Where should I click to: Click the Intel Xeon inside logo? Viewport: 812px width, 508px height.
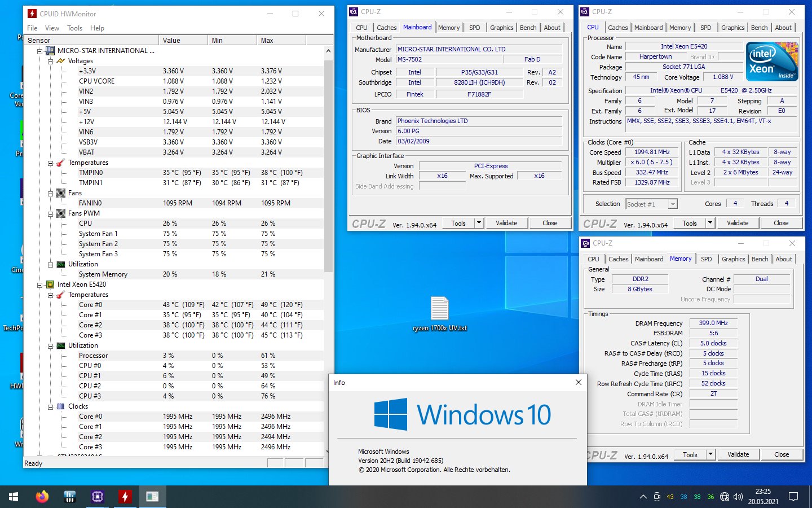coord(772,61)
